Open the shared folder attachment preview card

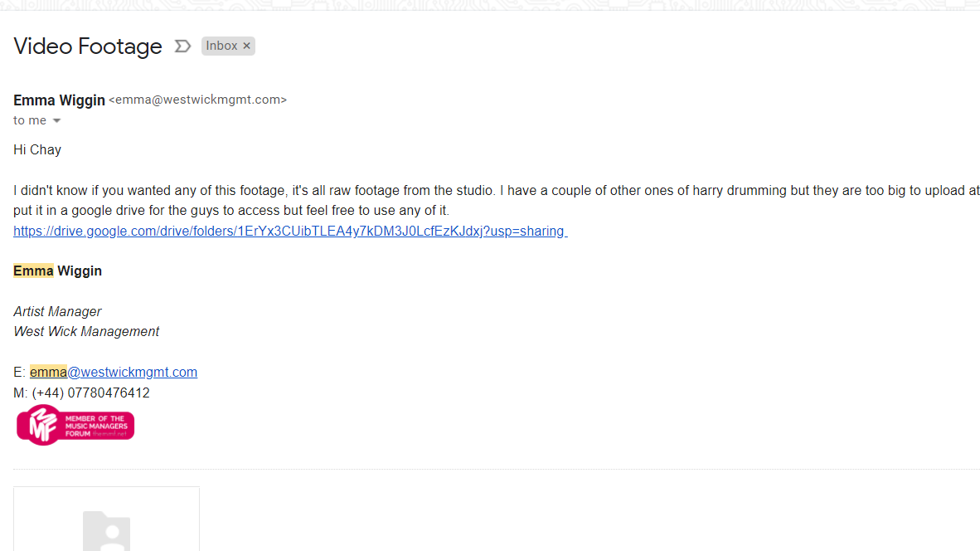106,519
